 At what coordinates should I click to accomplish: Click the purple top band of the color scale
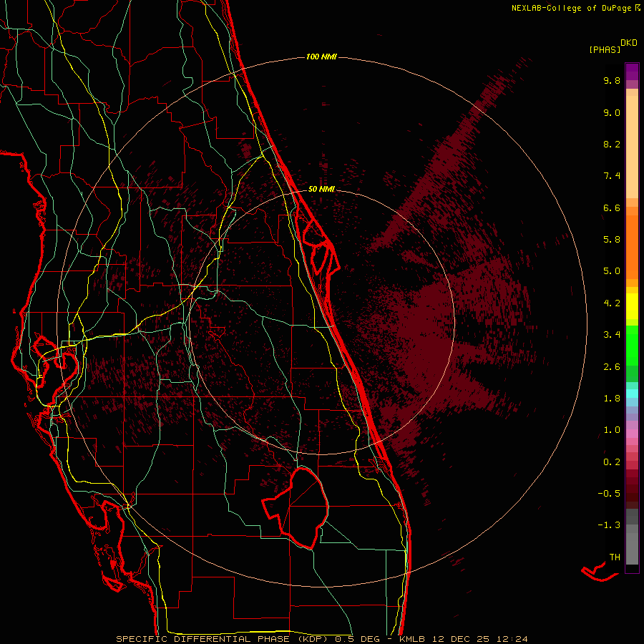click(632, 72)
